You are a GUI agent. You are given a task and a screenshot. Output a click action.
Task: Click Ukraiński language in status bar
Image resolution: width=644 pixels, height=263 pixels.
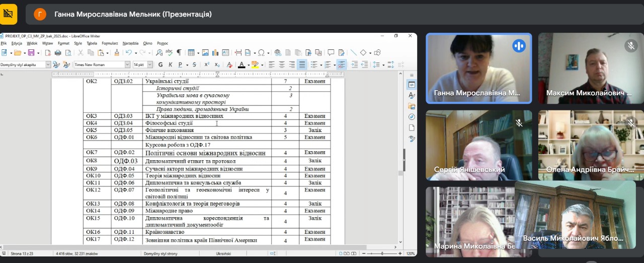[x=223, y=253]
